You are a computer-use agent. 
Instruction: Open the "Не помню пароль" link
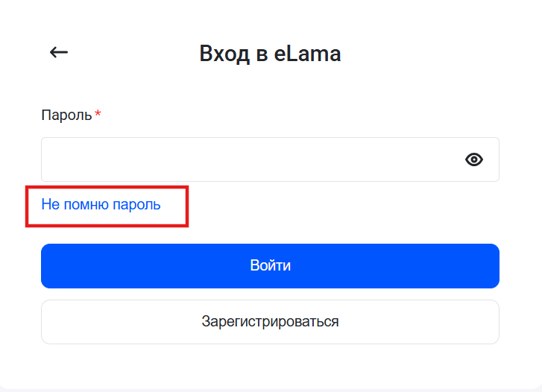101,204
